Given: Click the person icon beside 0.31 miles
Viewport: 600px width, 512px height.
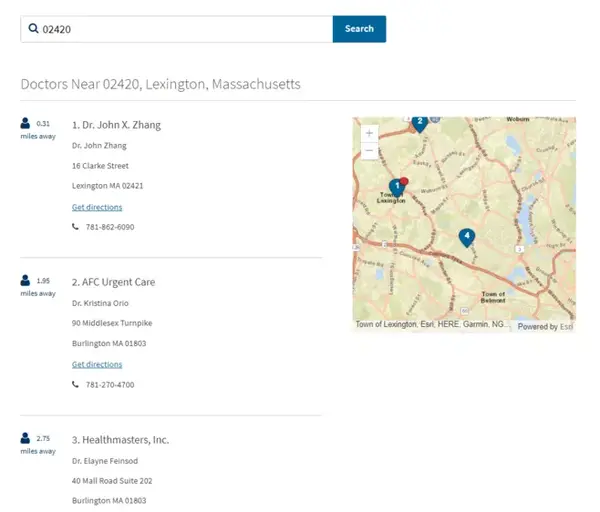Looking at the screenshot, I should pos(25,123).
